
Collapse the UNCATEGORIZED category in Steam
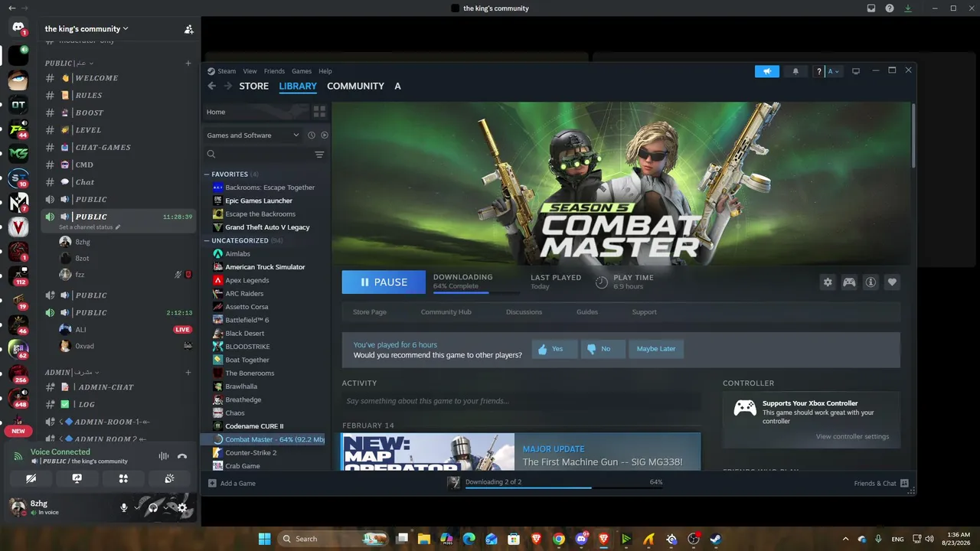[207, 240]
